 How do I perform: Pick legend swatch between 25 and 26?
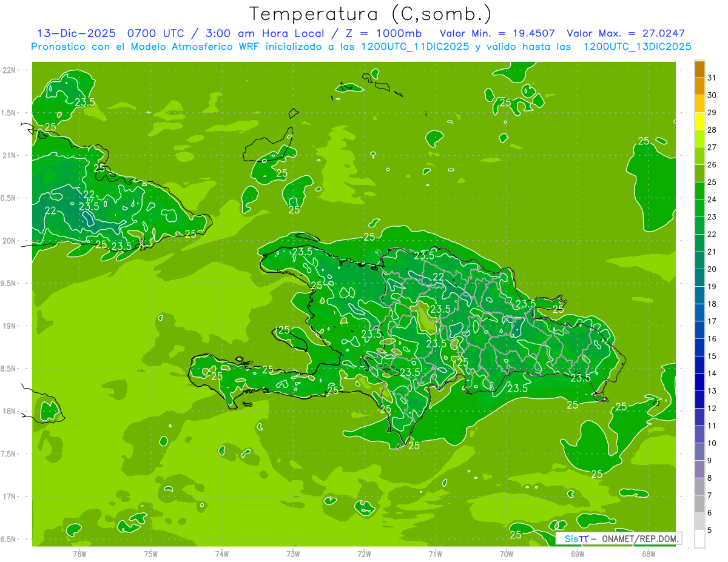(699, 173)
